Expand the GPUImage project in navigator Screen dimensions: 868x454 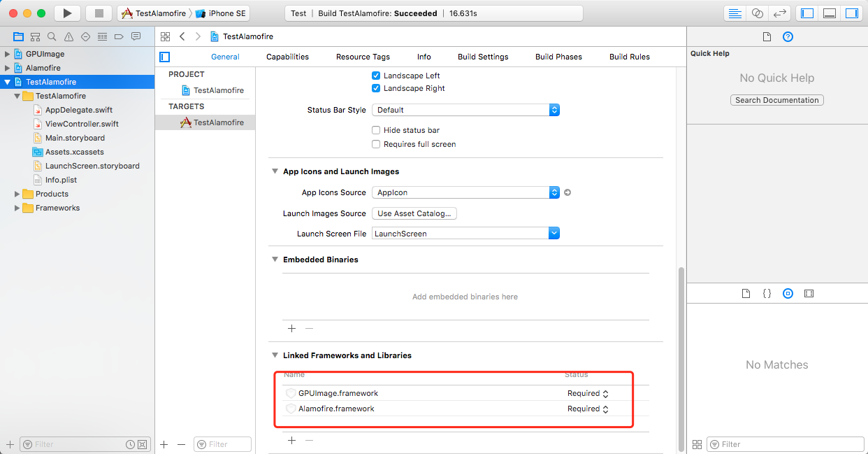coord(8,54)
